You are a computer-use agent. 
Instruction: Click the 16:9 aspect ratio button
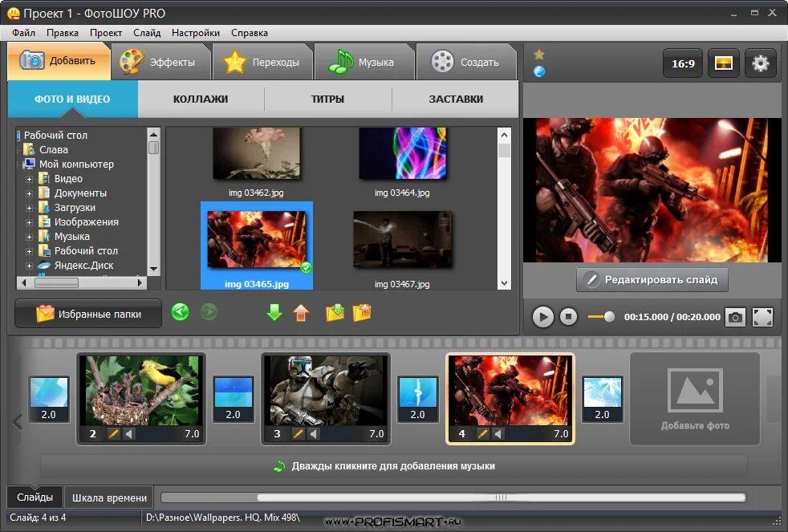click(683, 63)
